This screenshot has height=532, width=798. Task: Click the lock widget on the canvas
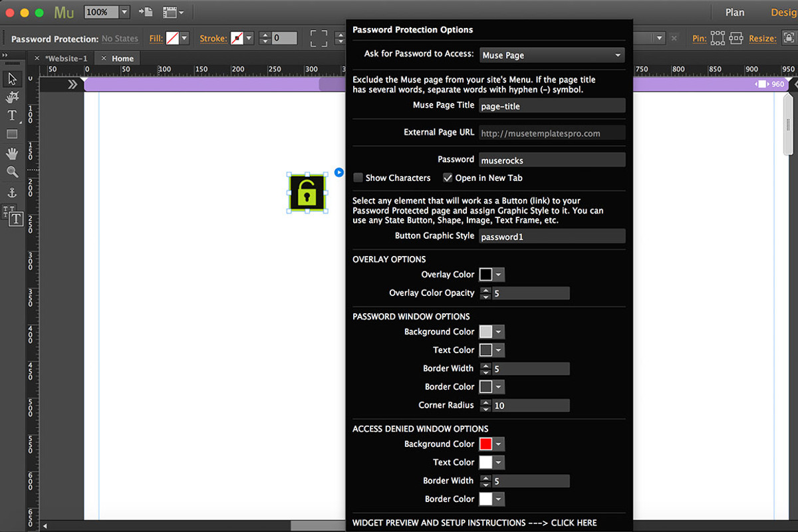307,192
